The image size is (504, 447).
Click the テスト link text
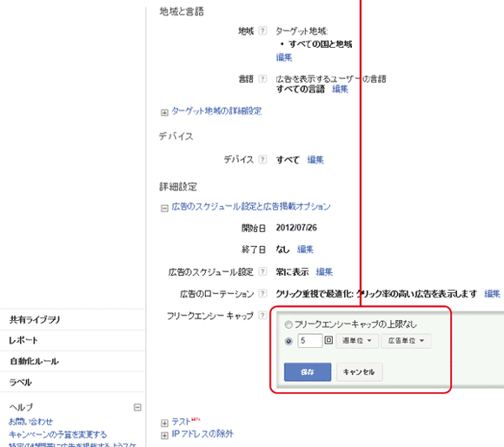coord(181,422)
